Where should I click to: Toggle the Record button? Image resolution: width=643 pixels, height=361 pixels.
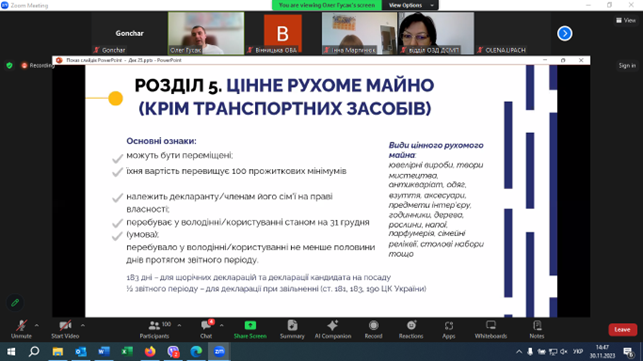373,329
